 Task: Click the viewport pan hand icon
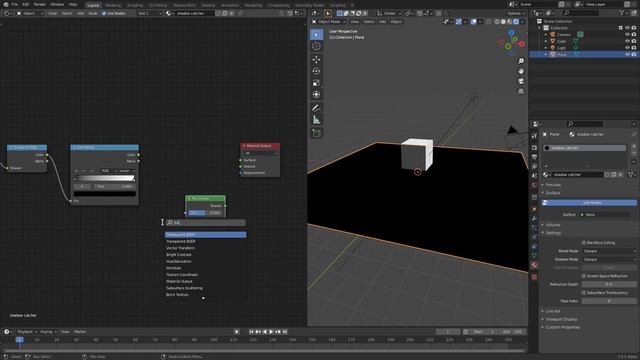[x=521, y=71]
